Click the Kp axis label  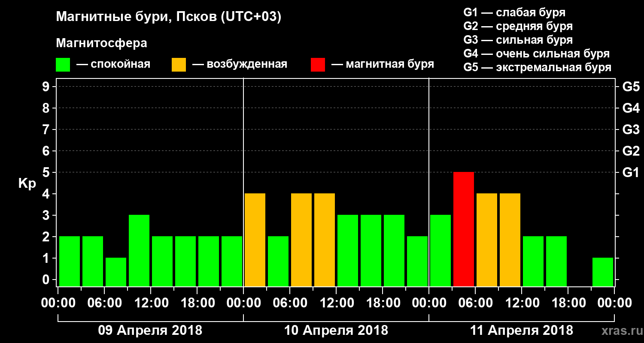point(27,184)
